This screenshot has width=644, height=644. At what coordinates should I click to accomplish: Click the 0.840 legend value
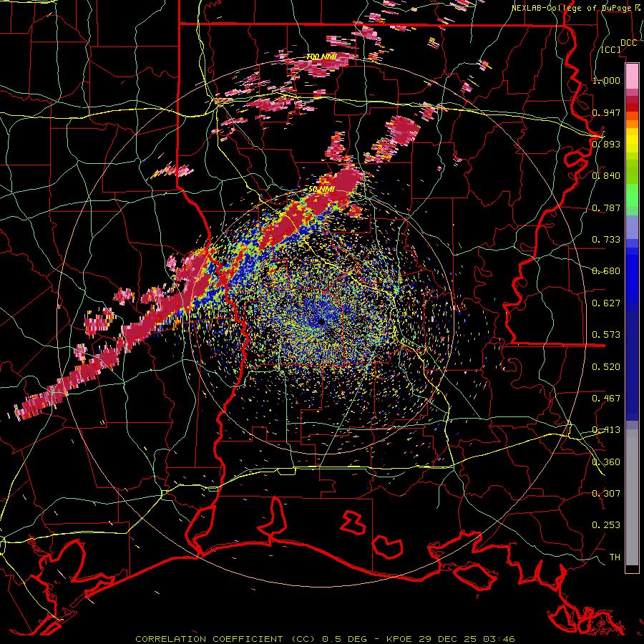pyautogui.click(x=606, y=176)
